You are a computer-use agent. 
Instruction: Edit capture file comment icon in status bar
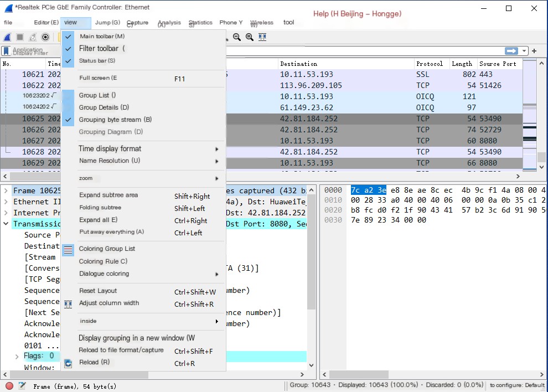tap(22, 386)
